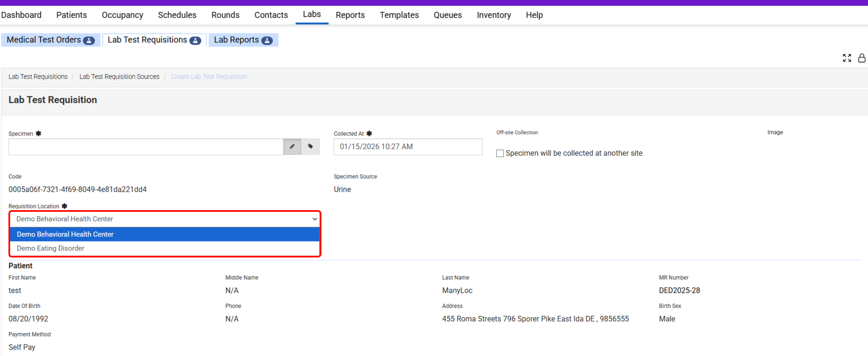Enable specimen collected at another site checkbox
Viewport: 868px width, 356px height.
pos(500,153)
